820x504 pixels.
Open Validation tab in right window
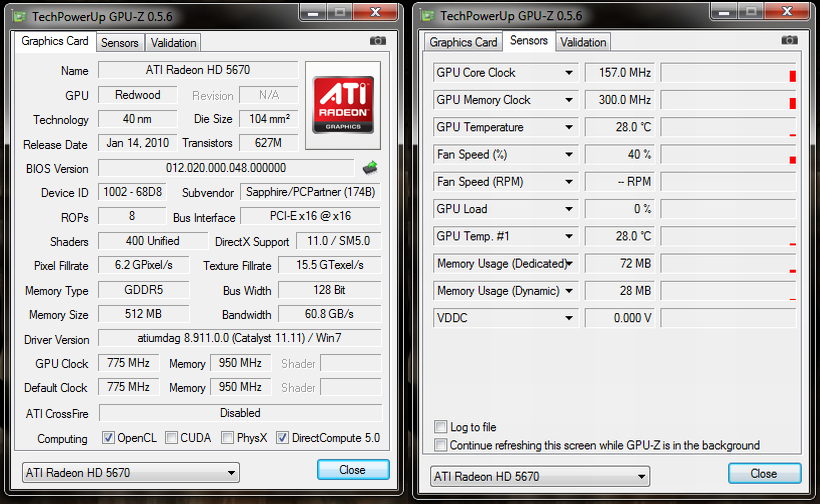click(x=583, y=42)
